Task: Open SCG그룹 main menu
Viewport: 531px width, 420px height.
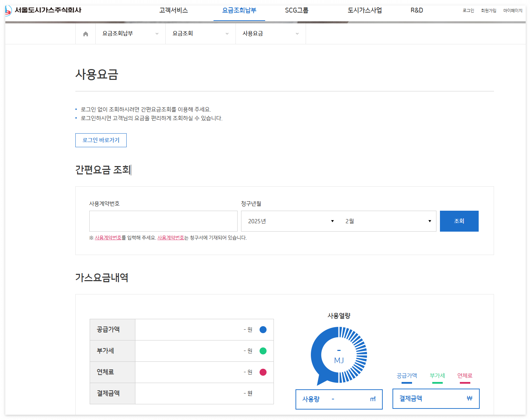Action: [297, 10]
